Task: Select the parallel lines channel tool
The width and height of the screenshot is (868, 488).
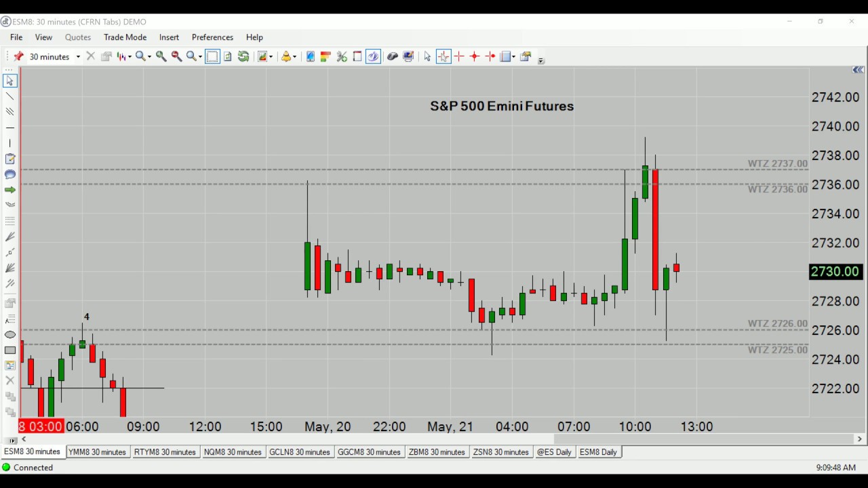Action: [9, 112]
